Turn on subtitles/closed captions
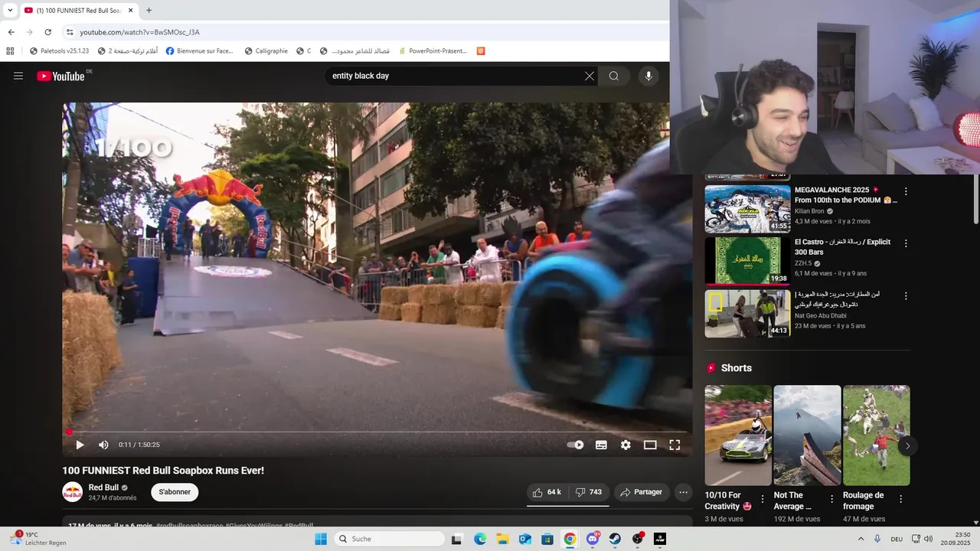This screenshot has width=980, height=551. (x=602, y=445)
